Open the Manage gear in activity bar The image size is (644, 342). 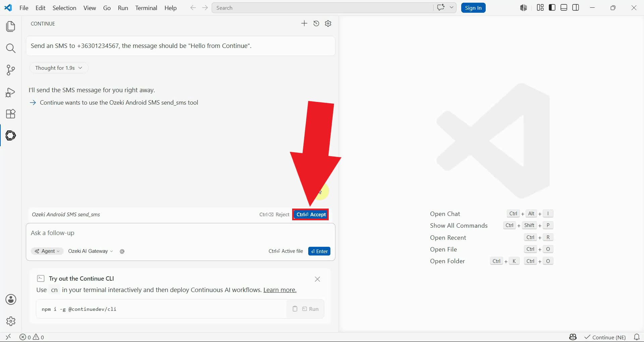tap(11, 321)
